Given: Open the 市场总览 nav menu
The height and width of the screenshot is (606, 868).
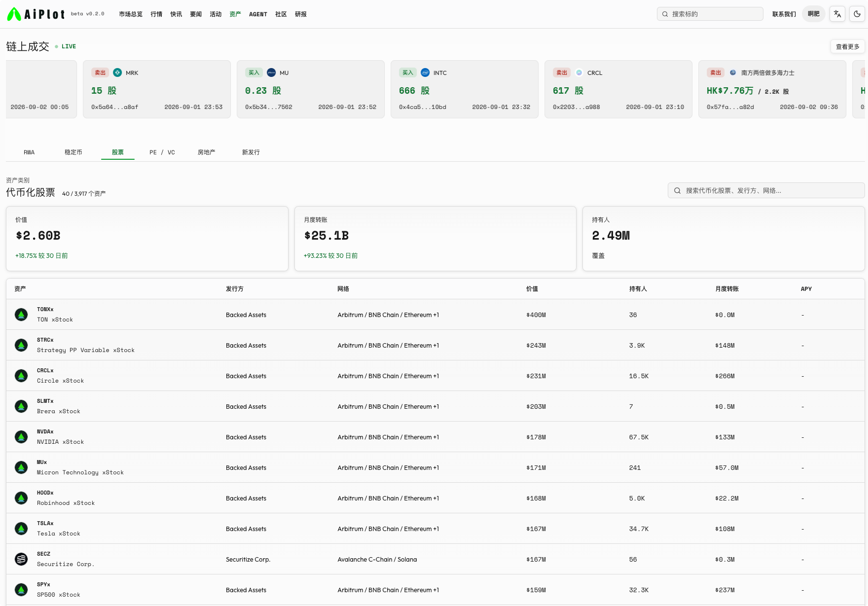Looking at the screenshot, I should click(x=131, y=14).
